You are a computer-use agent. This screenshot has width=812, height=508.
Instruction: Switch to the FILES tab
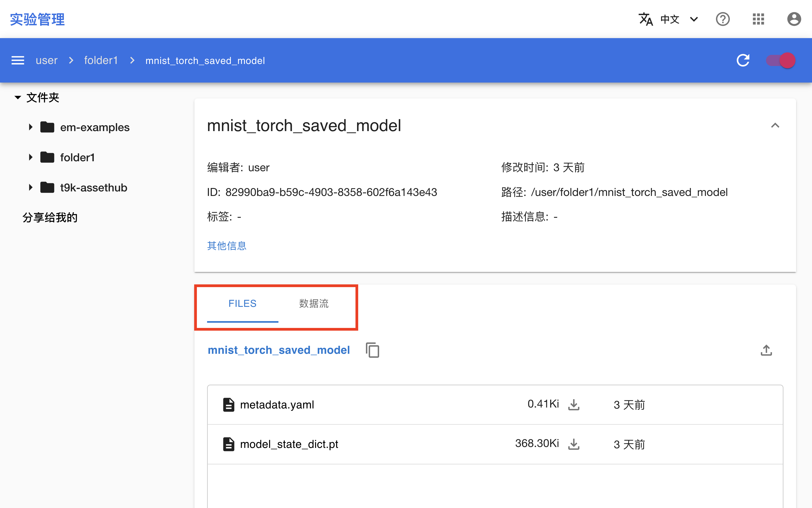coord(242,304)
